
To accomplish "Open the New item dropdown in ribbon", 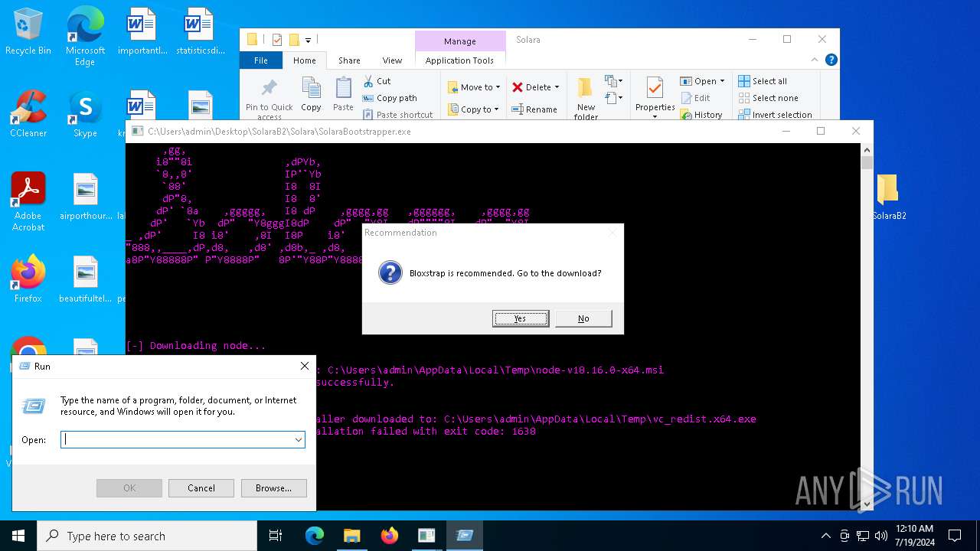I will (612, 81).
